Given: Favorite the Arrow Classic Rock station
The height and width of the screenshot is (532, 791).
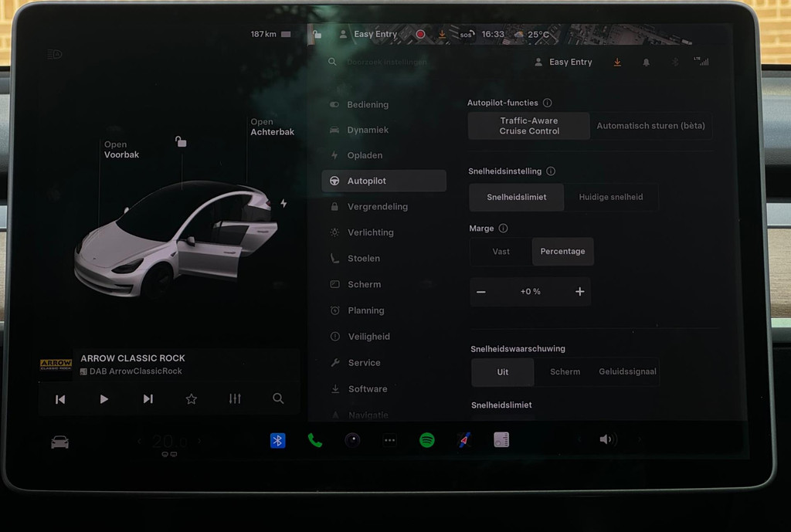Looking at the screenshot, I should point(192,398).
